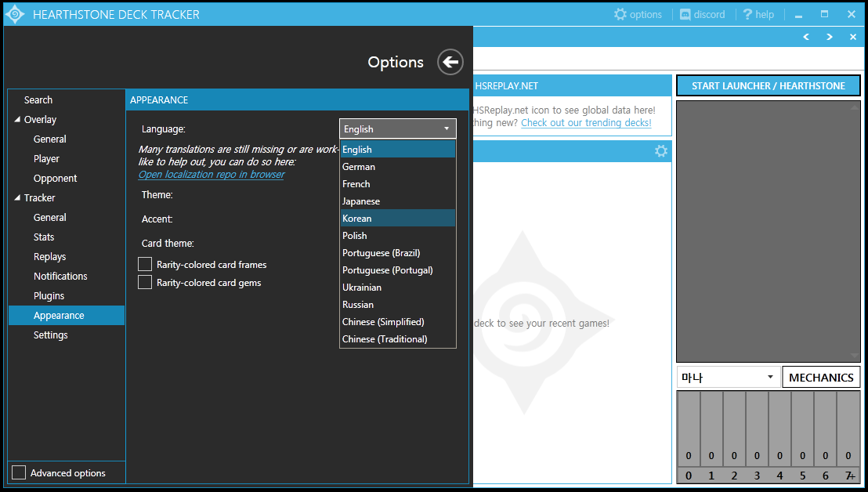The width and height of the screenshot is (868, 492).
Task: Choose Portuguese (Portugal) language
Action: tap(397, 270)
